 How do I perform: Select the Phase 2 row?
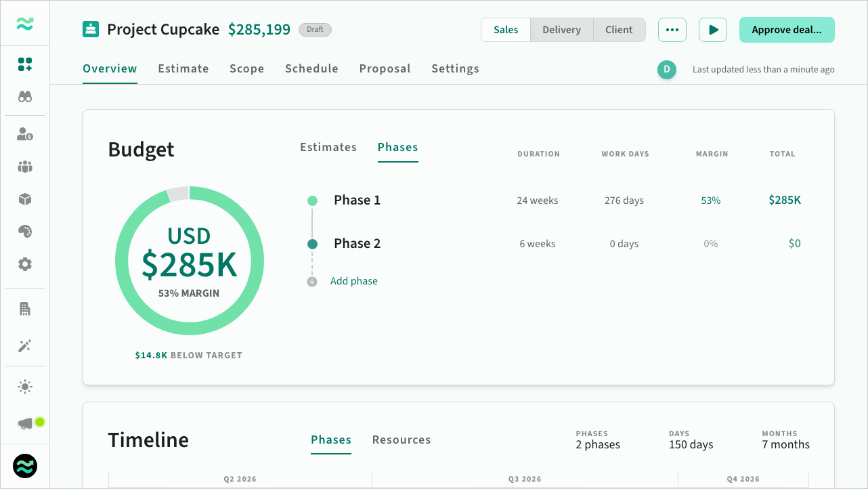click(x=357, y=244)
